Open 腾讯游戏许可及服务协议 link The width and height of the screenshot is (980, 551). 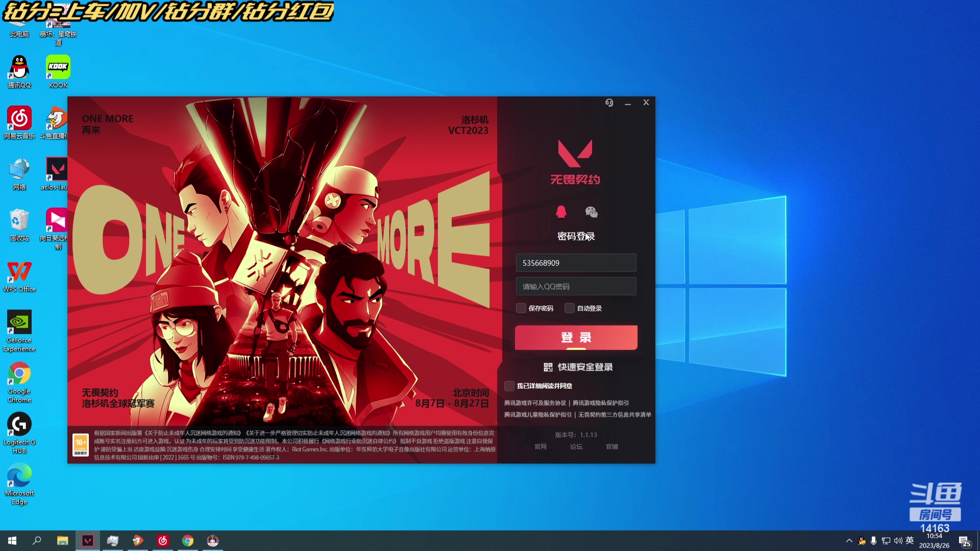click(x=535, y=403)
